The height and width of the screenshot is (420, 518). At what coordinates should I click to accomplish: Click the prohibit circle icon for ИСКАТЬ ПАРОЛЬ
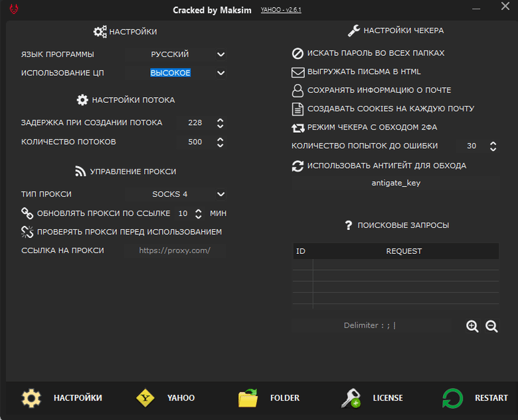coord(298,53)
